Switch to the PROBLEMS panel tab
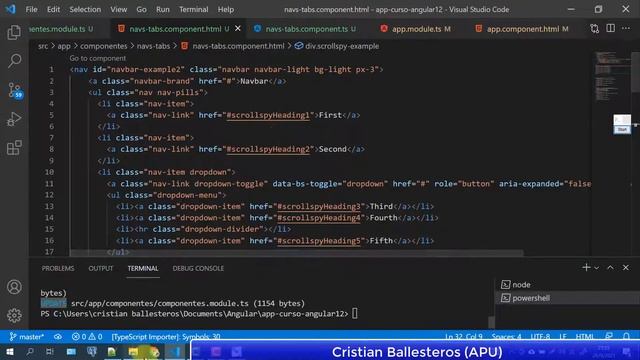The width and height of the screenshot is (640, 360). (x=58, y=268)
